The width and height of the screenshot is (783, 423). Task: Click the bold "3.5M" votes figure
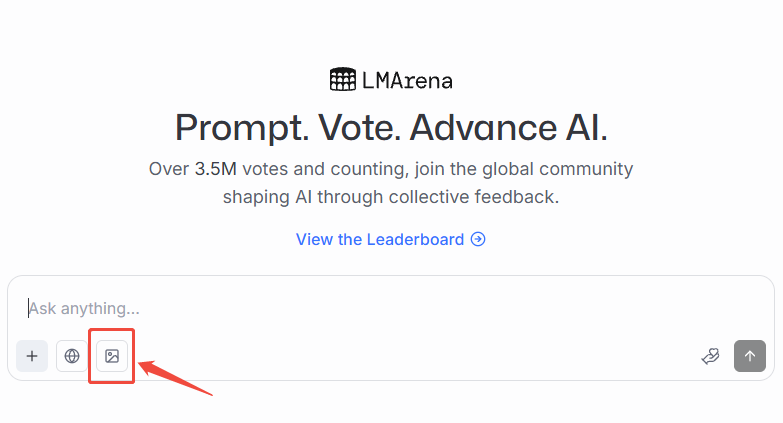(x=215, y=169)
